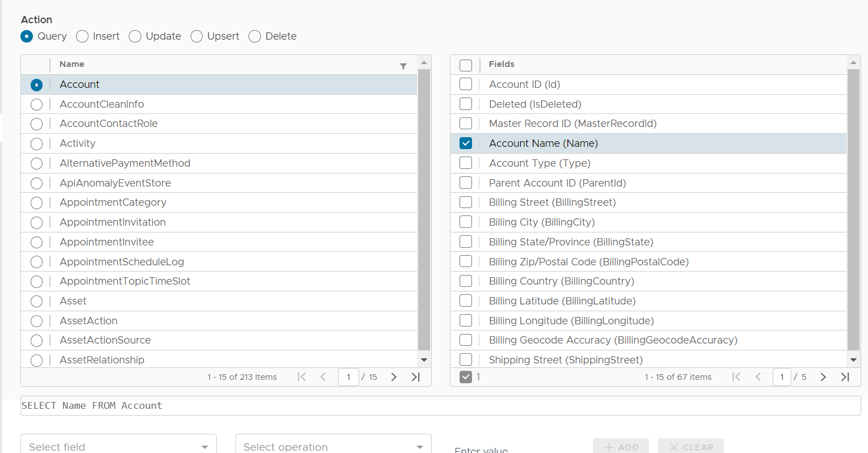This screenshot has height=453, width=868.
Task: Click the Name column filter icon
Action: [x=403, y=66]
